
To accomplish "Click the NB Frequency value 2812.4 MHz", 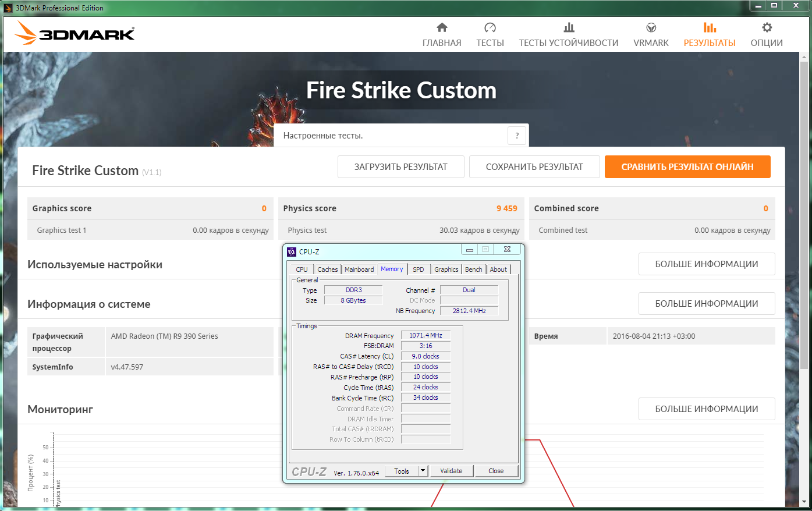I will [x=469, y=311].
